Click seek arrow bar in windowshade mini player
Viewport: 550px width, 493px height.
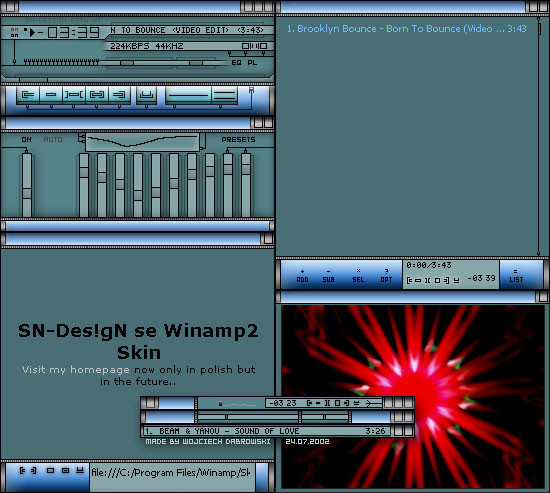[373, 403]
